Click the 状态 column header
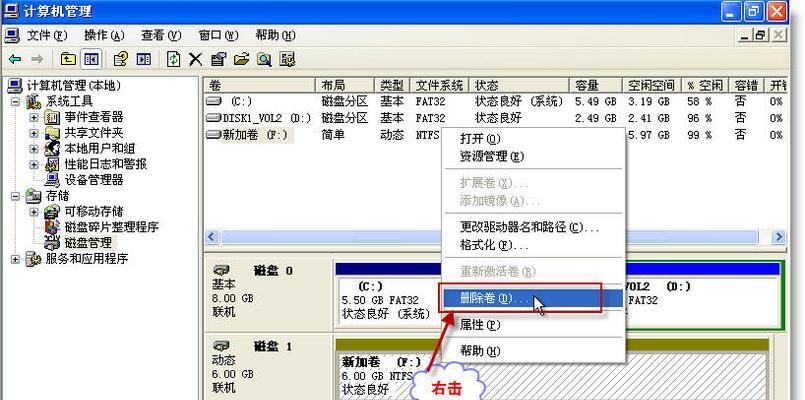805x400 pixels. [x=519, y=85]
